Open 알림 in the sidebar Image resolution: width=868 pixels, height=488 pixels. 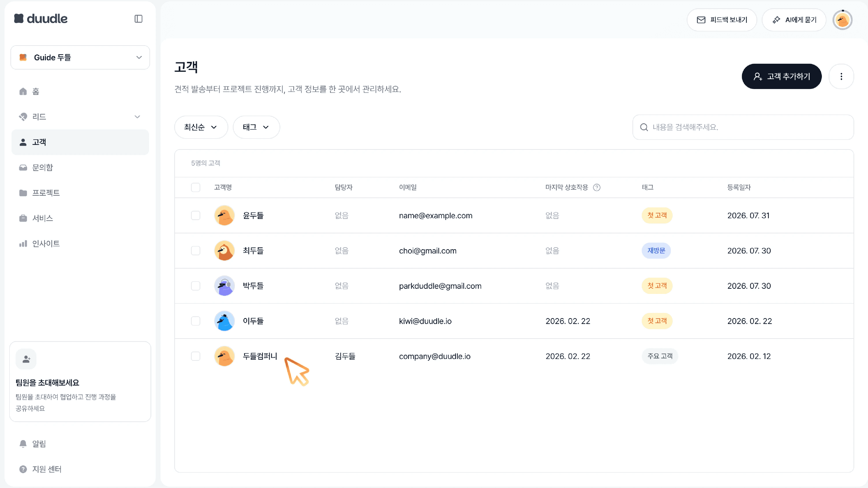(80, 444)
